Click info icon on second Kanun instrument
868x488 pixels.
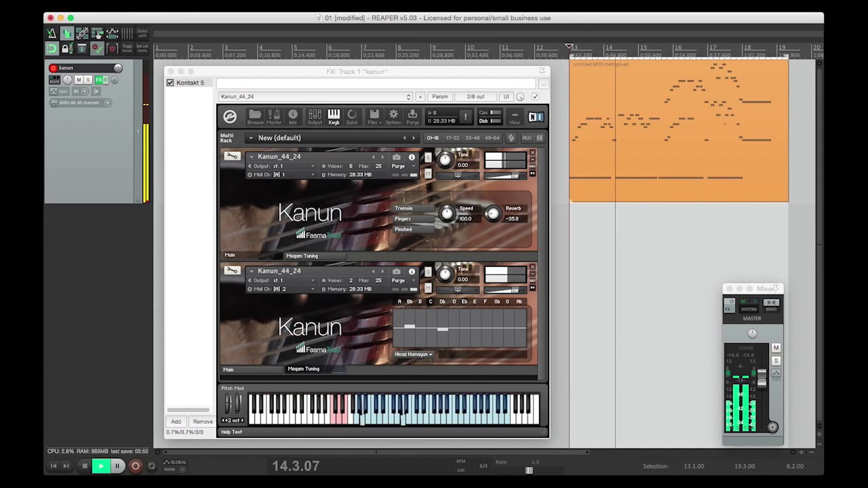tap(411, 271)
